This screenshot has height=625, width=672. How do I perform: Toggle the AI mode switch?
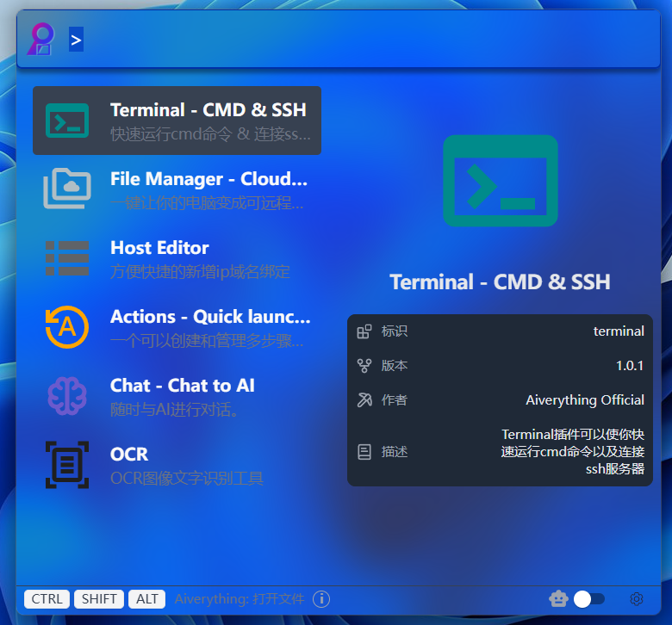[589, 599]
